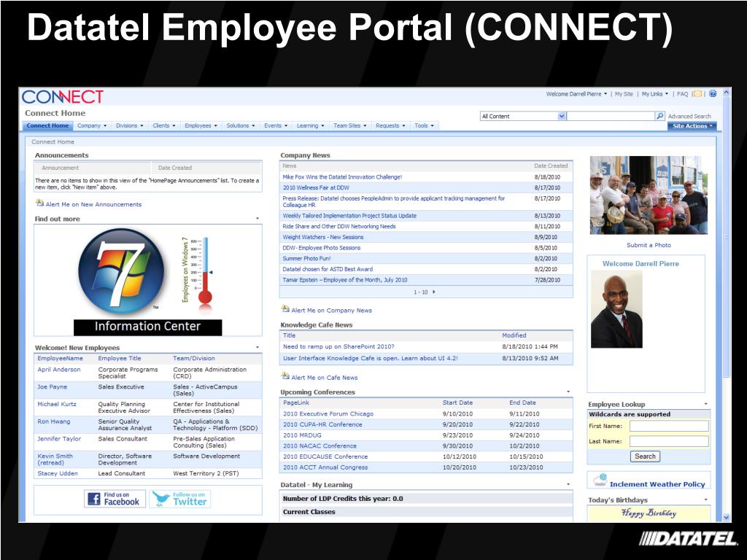Open 2010 Executive Forum Chicago conference
The width and height of the screenshot is (747, 560).
328,414
